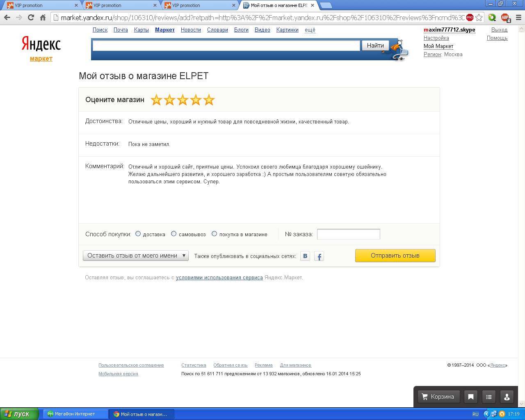The width and height of the screenshot is (525, 420).
Task: Bookmark page with the star icon
Action: [x=479, y=18]
